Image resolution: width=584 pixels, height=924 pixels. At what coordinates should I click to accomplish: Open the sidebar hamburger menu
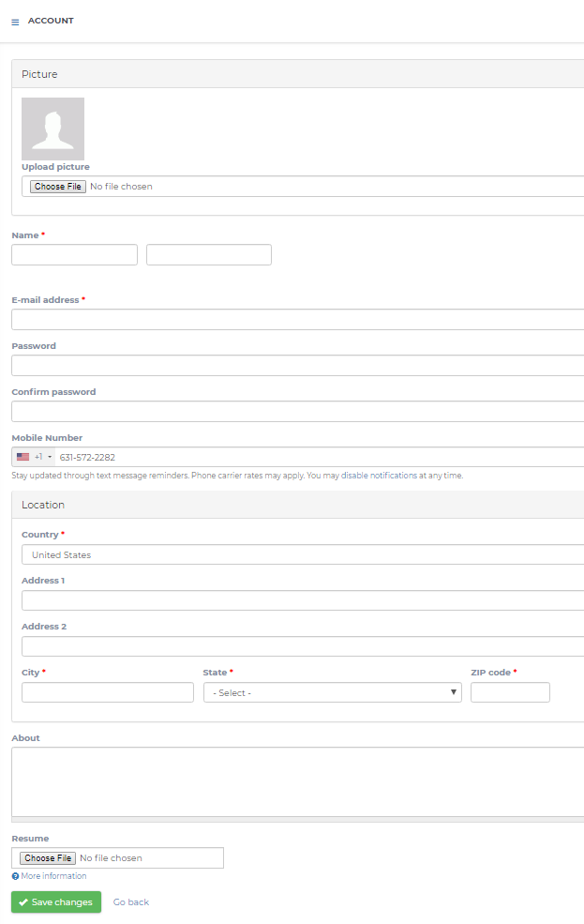click(14, 21)
